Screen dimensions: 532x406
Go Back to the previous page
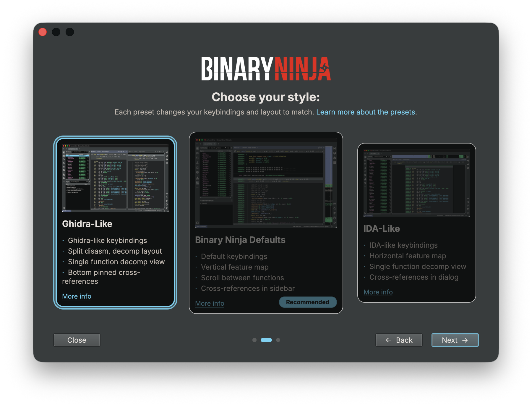click(399, 340)
